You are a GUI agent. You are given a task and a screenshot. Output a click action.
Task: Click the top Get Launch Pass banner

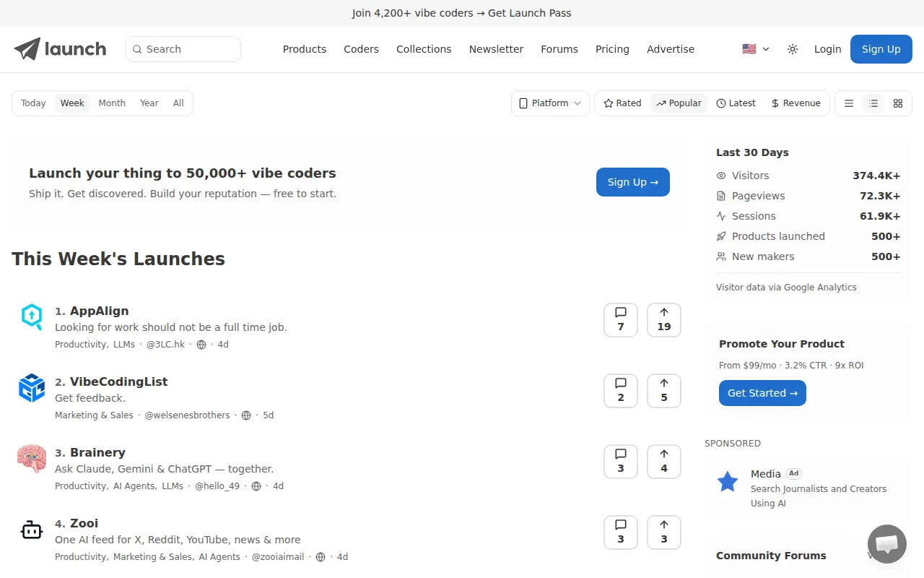pos(462,13)
